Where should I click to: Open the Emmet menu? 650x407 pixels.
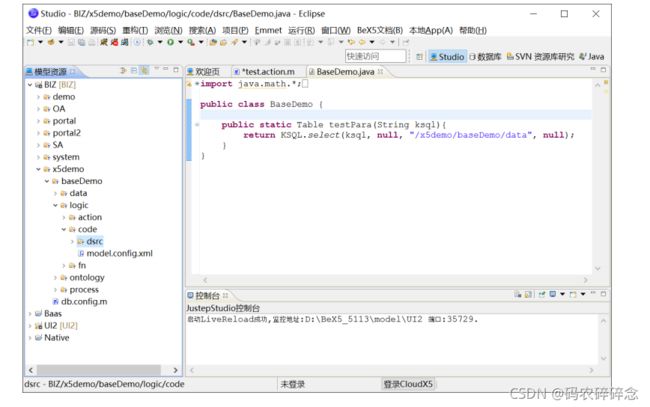pyautogui.click(x=268, y=30)
